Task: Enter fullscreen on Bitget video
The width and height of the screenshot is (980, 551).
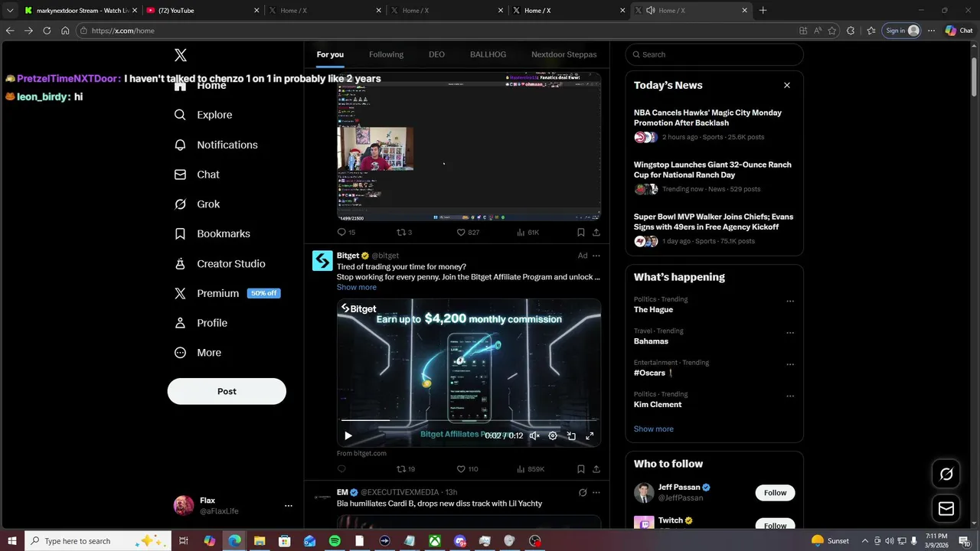Action: 590,435
